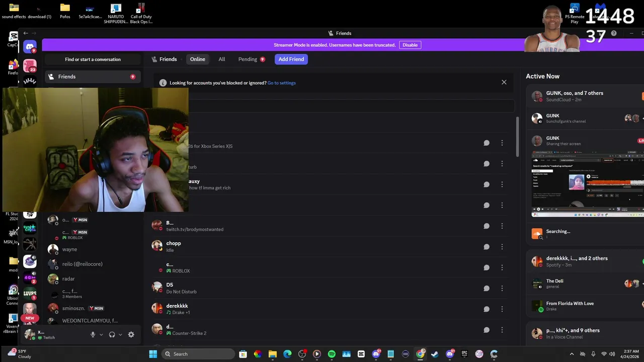The image size is (644, 362).
Task: Open the GUNK, oso, and 7 others activity
Action: 585,96
